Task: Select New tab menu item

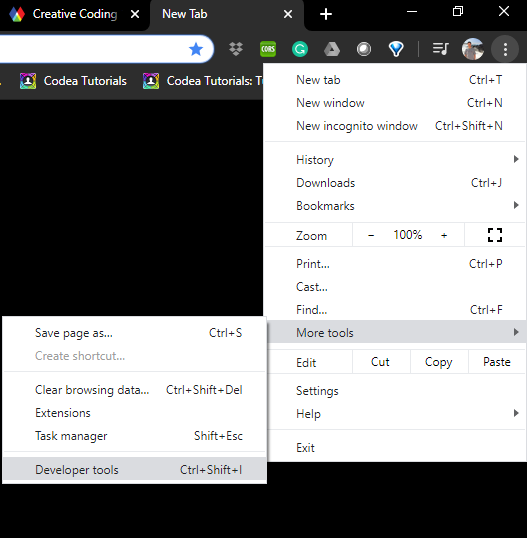Action: click(395, 80)
